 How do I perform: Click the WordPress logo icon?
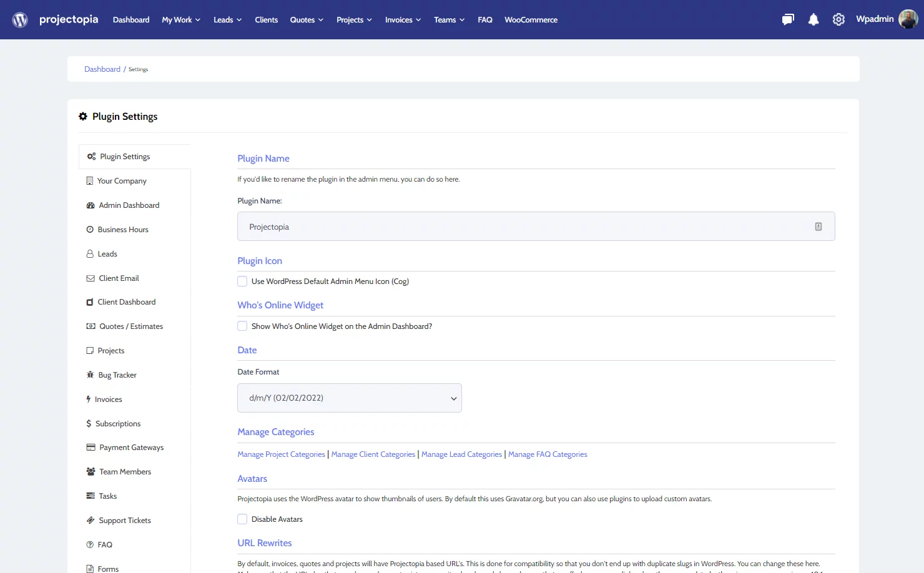pos(20,20)
